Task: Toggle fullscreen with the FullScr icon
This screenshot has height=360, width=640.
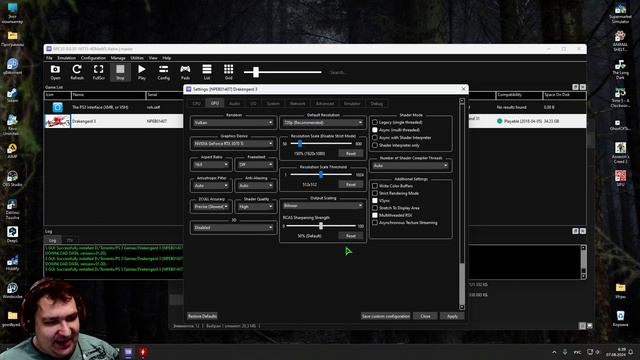Action: point(98,72)
